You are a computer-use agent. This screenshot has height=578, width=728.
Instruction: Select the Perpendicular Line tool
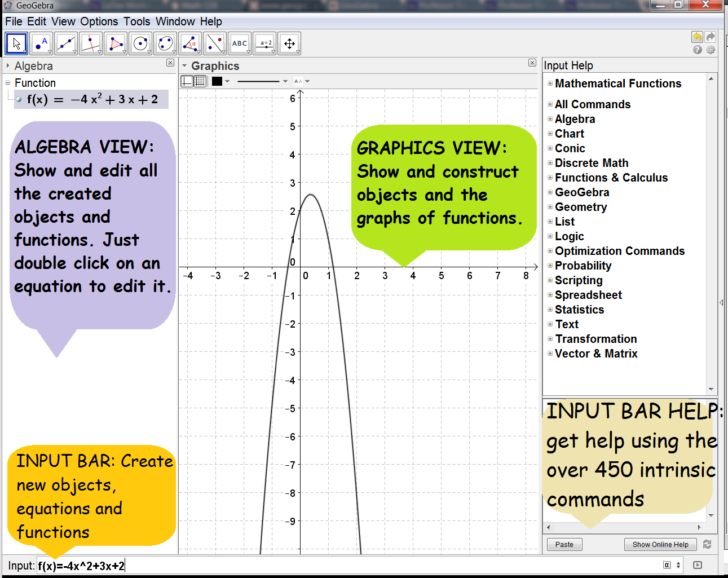(x=91, y=43)
